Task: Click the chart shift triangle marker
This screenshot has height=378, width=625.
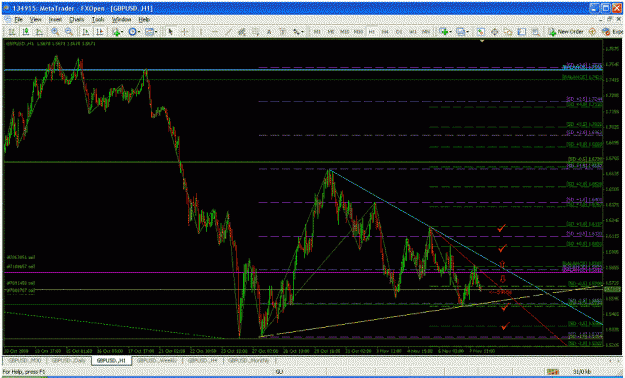Action: [482, 41]
